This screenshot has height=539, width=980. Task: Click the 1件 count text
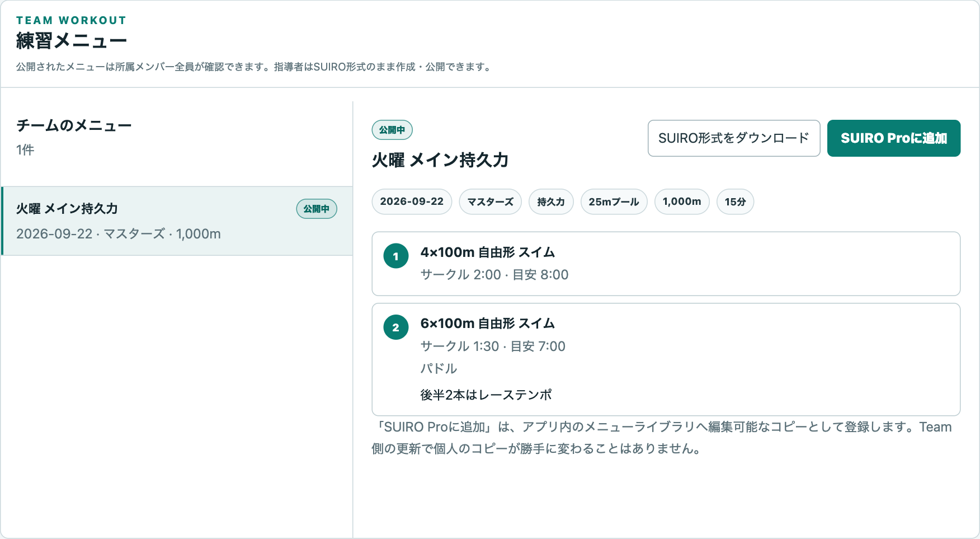25,150
